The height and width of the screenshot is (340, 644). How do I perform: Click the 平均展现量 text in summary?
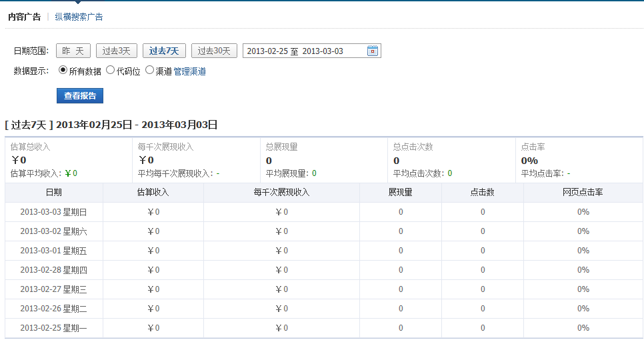click(291, 173)
